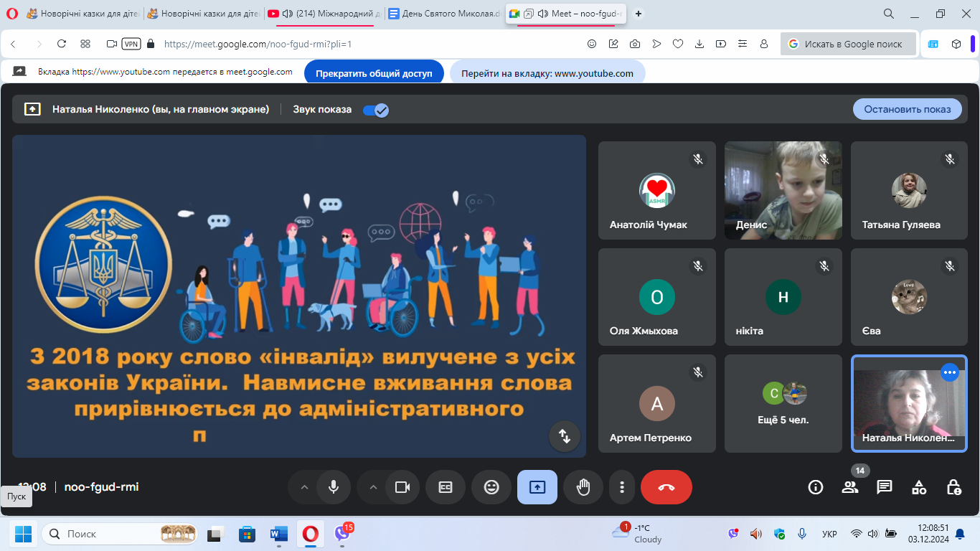Select Татьяна Гуляева participant tile
Image resolution: width=980 pixels, height=551 pixels.
coord(910,190)
